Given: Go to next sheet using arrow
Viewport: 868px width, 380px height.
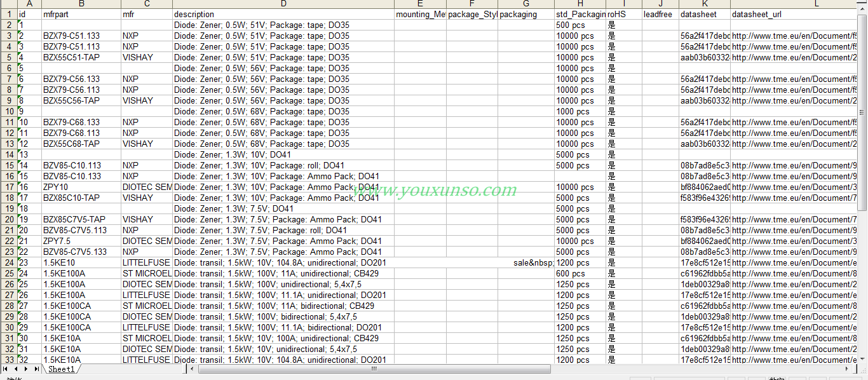Looking at the screenshot, I should point(25,369).
